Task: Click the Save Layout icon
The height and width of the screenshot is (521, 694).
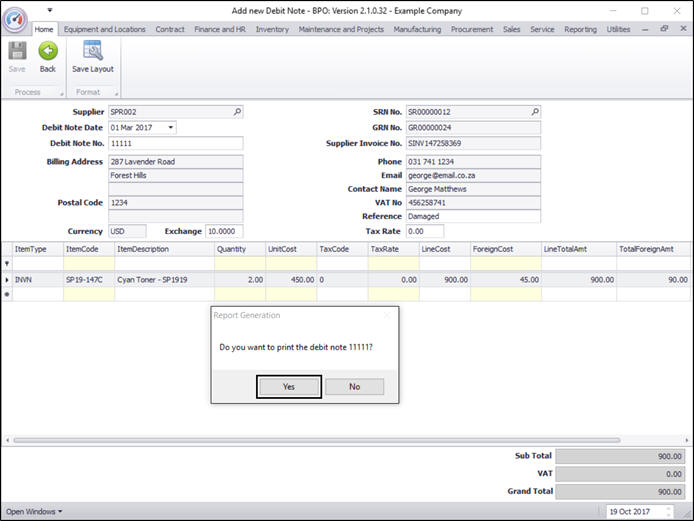Action: point(93,50)
